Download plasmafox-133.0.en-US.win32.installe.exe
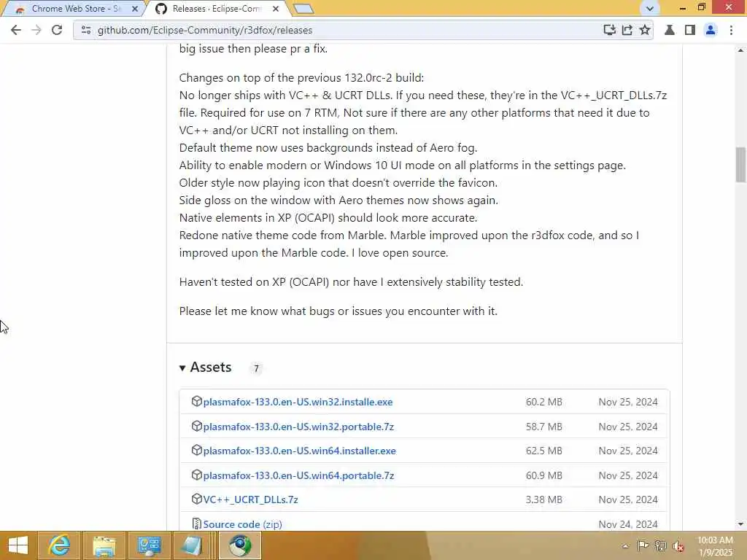 point(298,402)
